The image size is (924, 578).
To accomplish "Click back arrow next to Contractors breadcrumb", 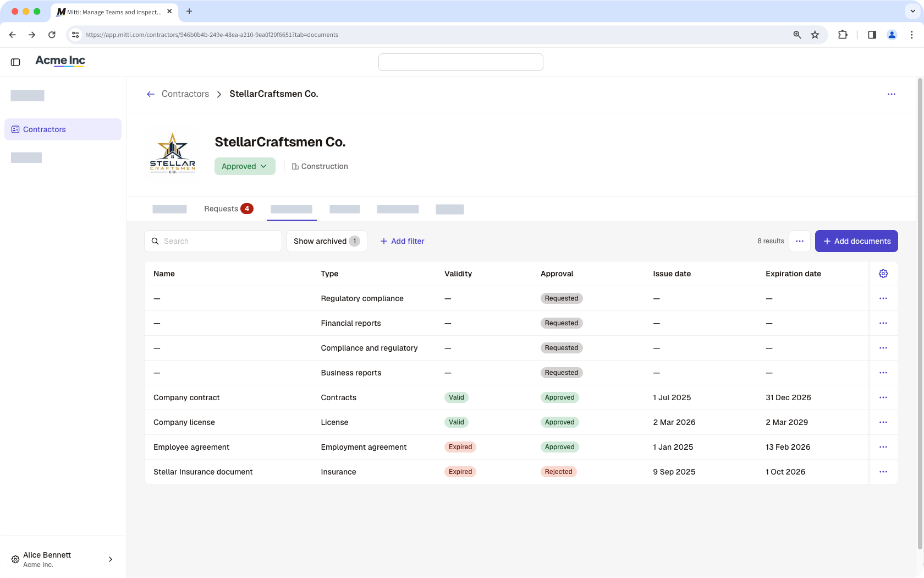I will click(150, 94).
